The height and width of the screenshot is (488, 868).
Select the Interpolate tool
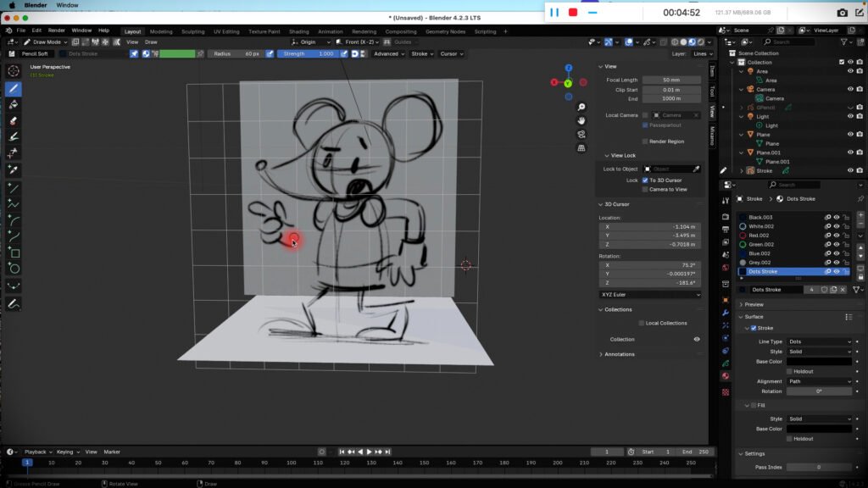click(14, 286)
